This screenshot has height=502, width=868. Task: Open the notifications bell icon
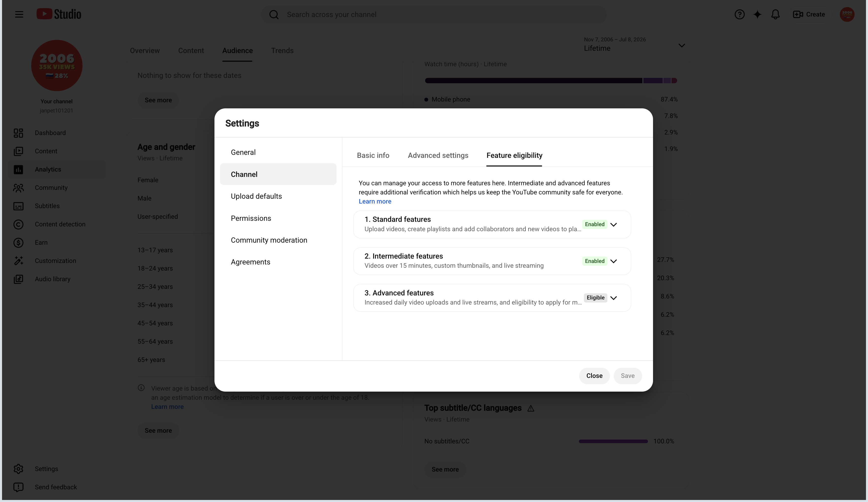tap(775, 14)
